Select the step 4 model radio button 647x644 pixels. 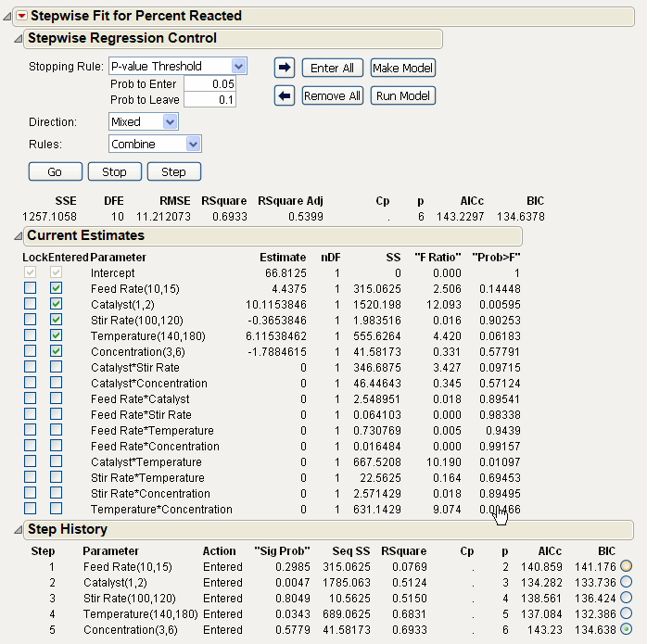[x=628, y=613]
